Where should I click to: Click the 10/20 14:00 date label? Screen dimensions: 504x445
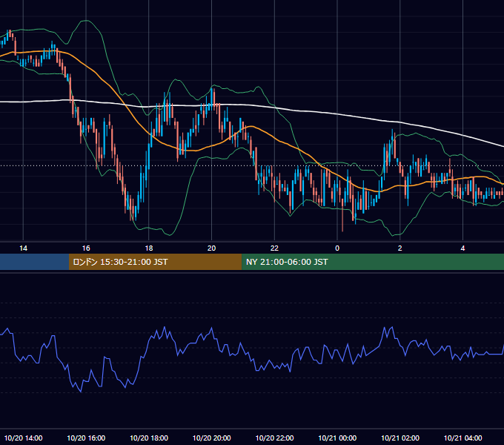23,438
